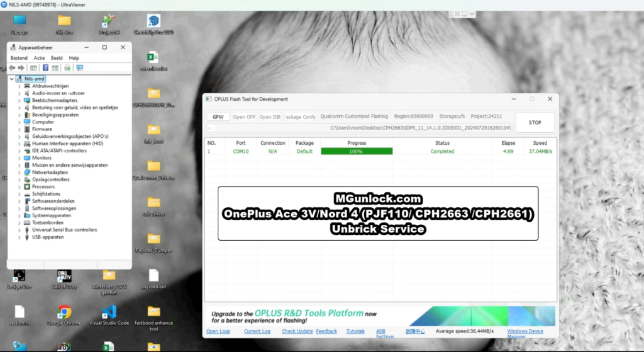Expand the Processors category arrow
644x352 pixels.
(19, 186)
